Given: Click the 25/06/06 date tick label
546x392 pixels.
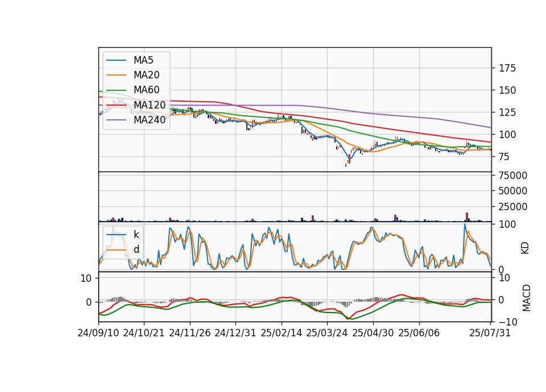Looking at the screenshot, I should click(419, 333).
